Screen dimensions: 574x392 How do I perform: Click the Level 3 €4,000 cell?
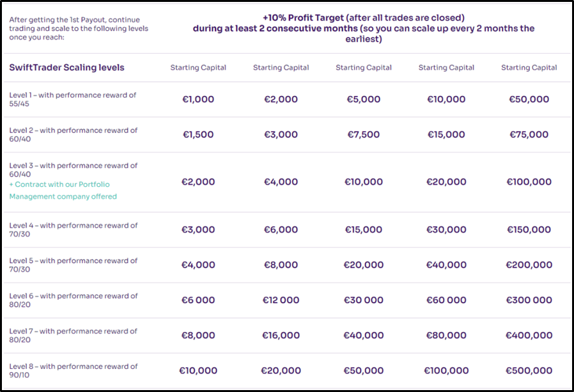point(281,182)
